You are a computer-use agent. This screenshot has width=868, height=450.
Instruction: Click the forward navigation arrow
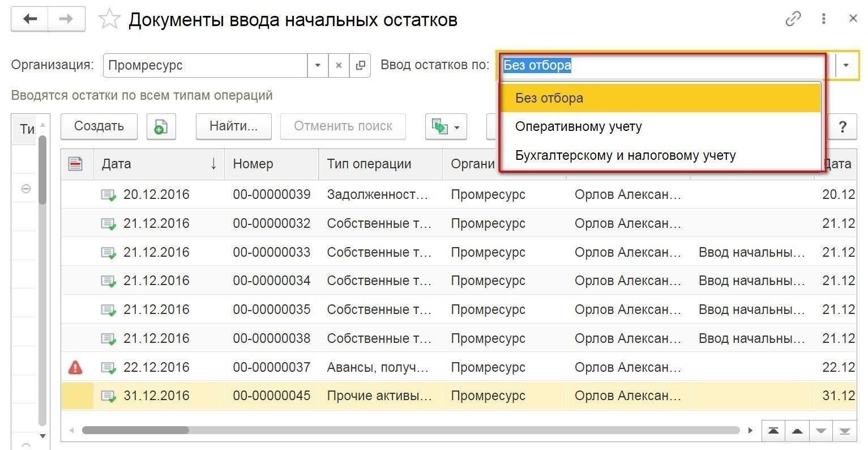tap(66, 19)
